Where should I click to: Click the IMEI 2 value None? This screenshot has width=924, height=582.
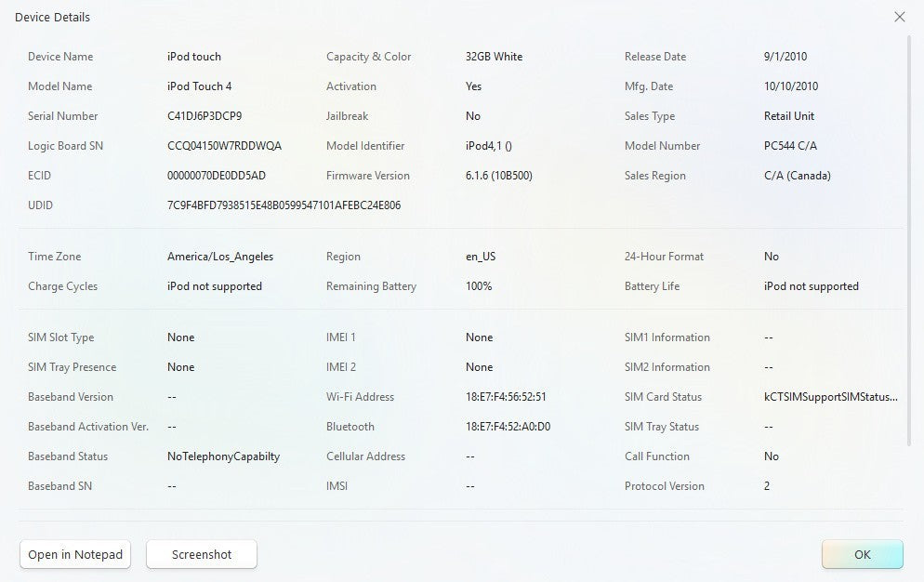tap(479, 367)
